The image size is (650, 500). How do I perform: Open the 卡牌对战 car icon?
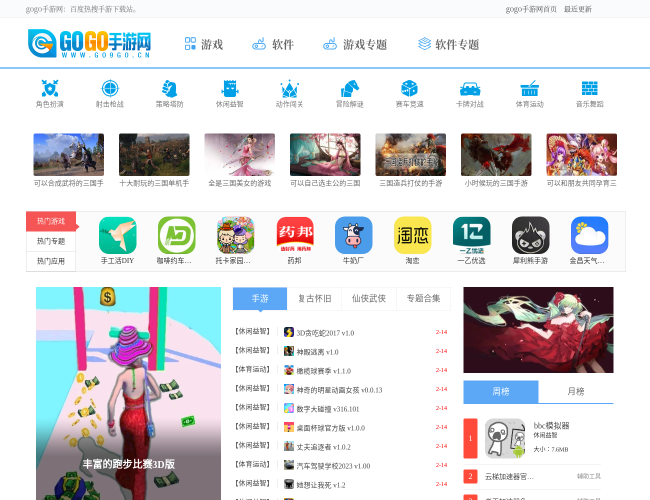coord(470,88)
